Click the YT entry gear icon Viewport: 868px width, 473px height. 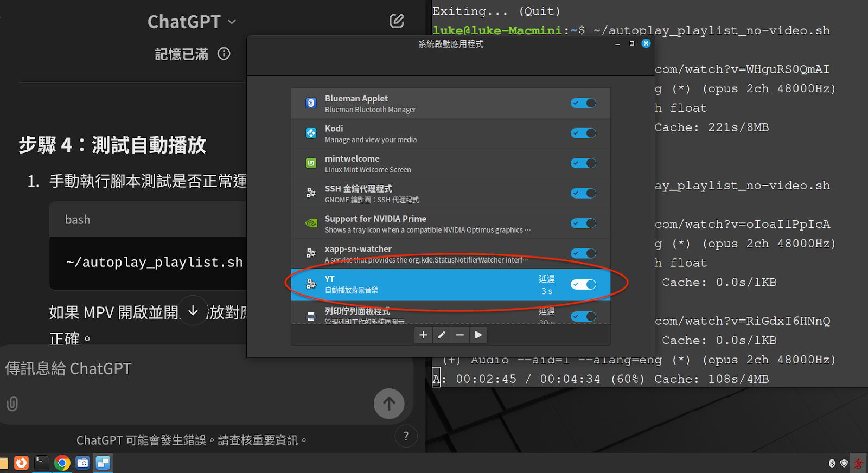click(x=311, y=284)
